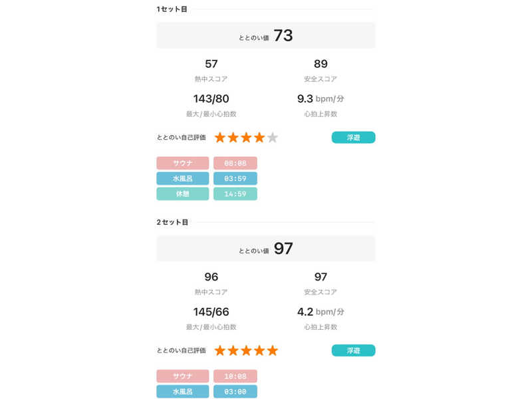Tap the ととのい値 73 score panel
Viewport: 532px width, 399px height.
click(x=265, y=36)
